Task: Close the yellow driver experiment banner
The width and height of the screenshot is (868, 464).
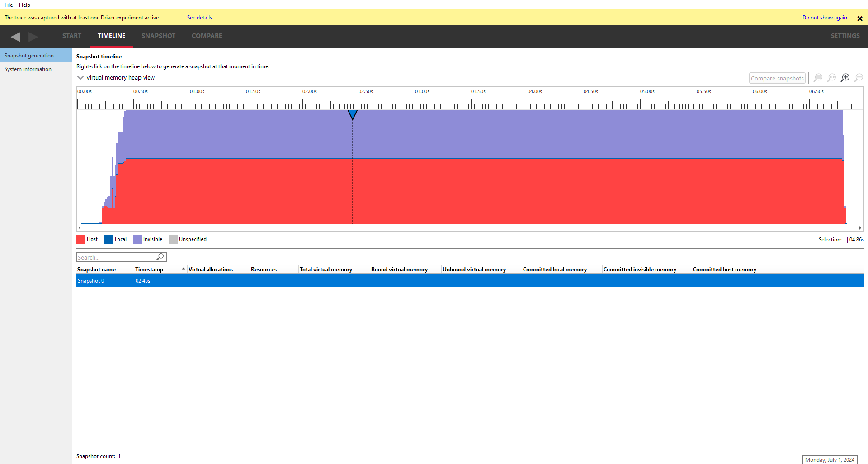Action: (859, 19)
